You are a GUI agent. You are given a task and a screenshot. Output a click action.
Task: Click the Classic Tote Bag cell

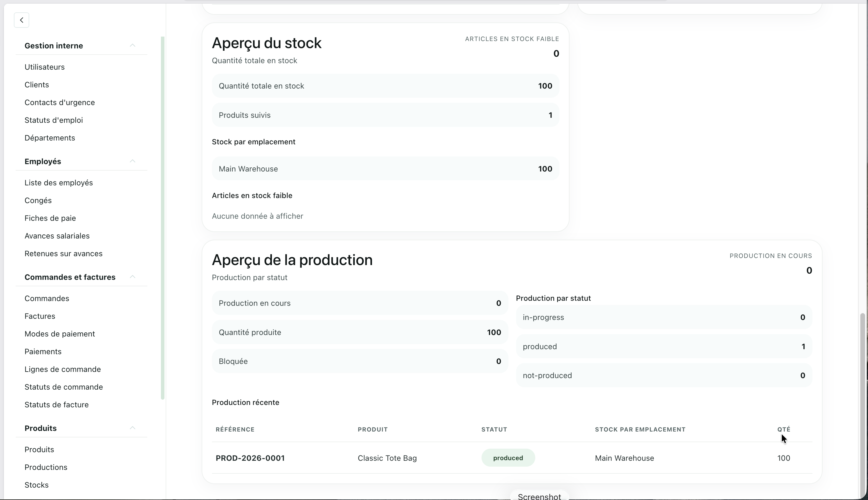387,458
